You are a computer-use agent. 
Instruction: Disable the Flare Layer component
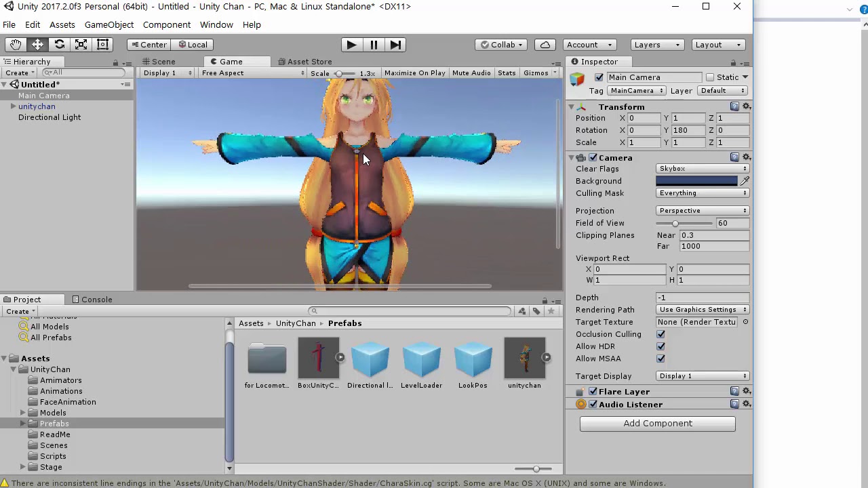coord(593,392)
